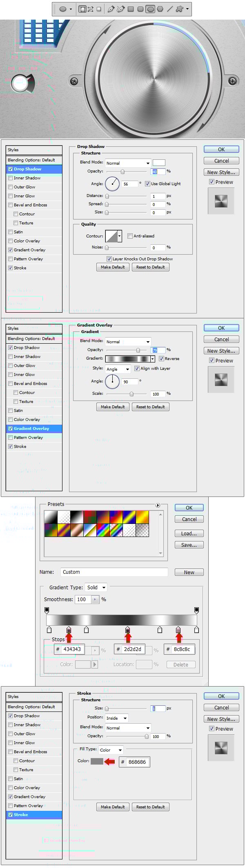The width and height of the screenshot is (245, 868).
Task: Click the Shape Layers mode icon
Action: [x=82, y=9]
